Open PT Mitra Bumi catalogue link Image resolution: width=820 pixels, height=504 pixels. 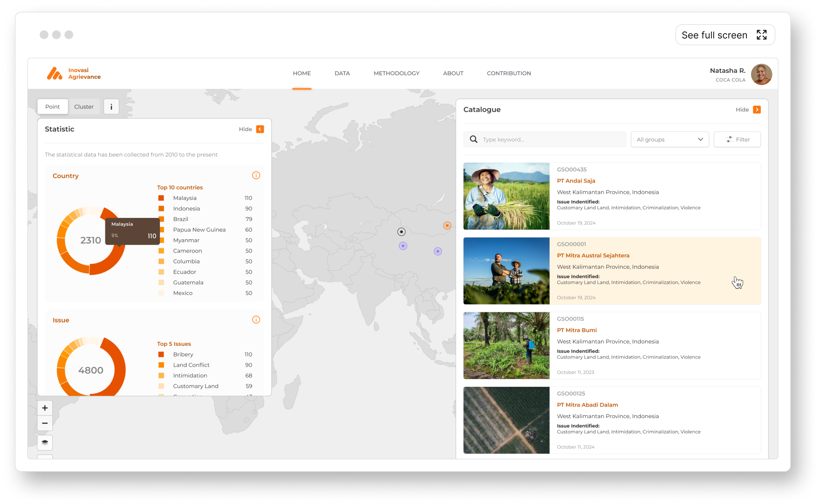click(577, 330)
